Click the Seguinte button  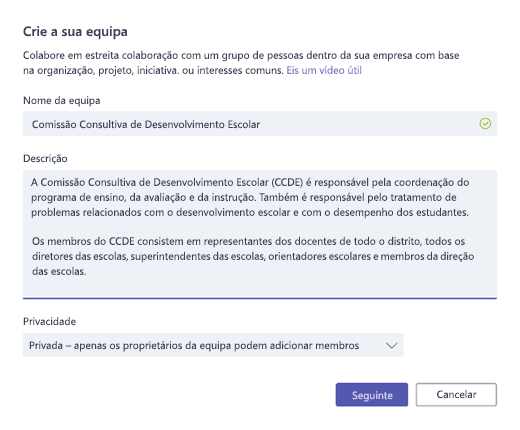[372, 395]
